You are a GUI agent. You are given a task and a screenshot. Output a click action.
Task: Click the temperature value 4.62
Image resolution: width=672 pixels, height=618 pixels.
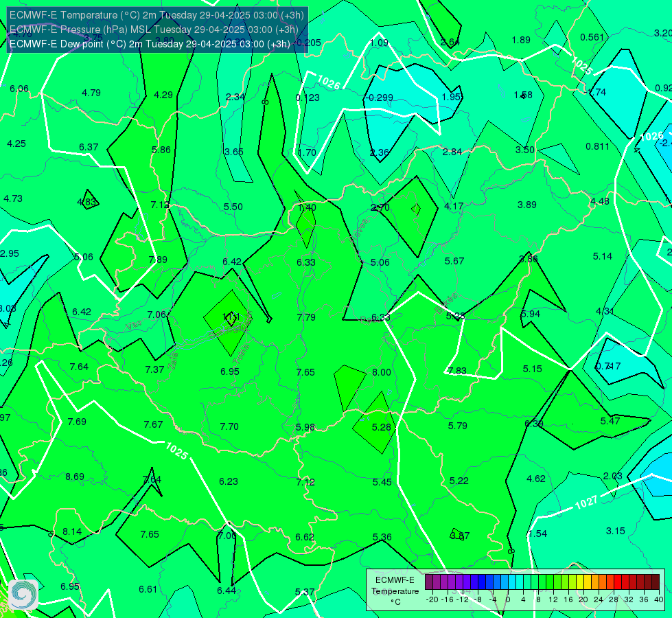point(535,479)
